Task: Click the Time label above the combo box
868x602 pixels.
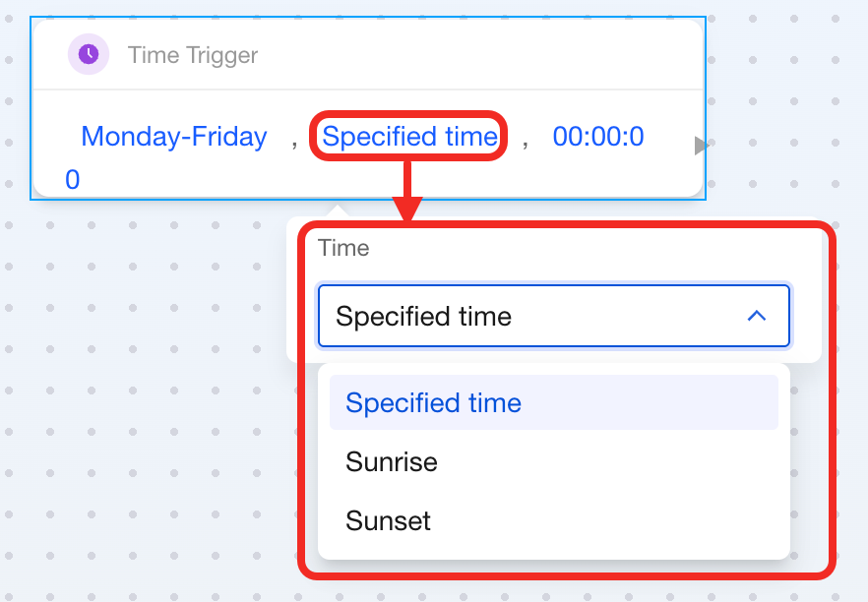Action: (x=343, y=248)
